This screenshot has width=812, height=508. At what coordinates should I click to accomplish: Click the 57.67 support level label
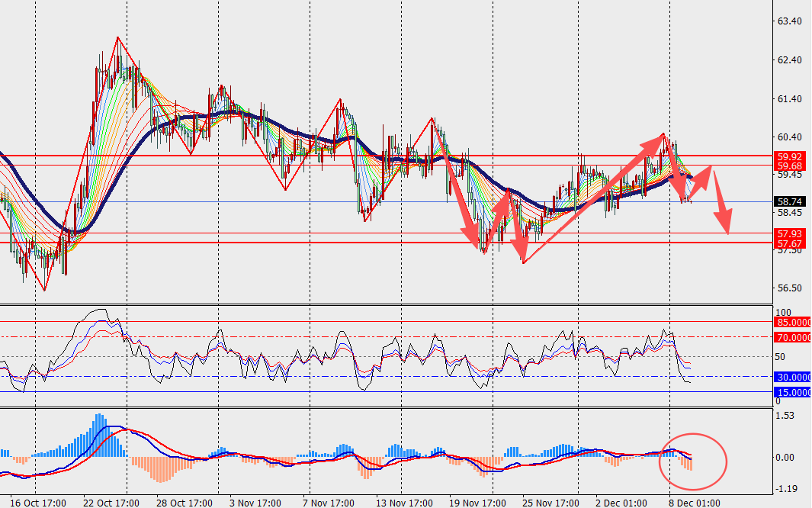pyautogui.click(x=788, y=243)
